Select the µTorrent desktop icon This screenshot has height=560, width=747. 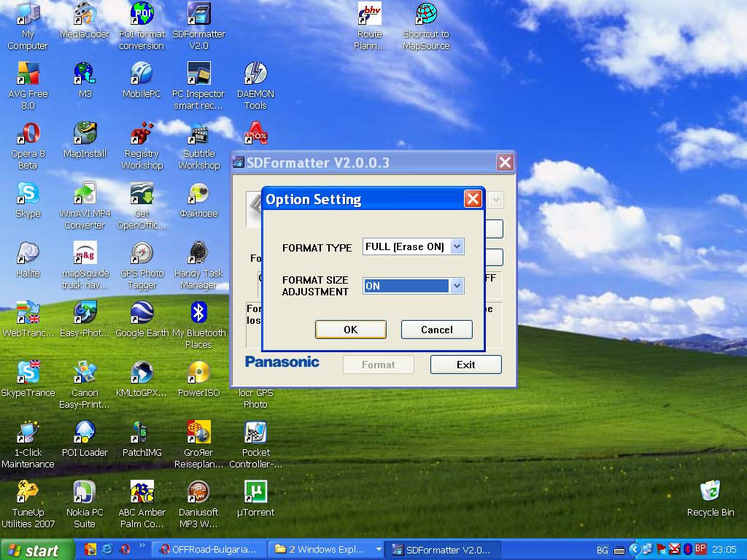[255, 492]
